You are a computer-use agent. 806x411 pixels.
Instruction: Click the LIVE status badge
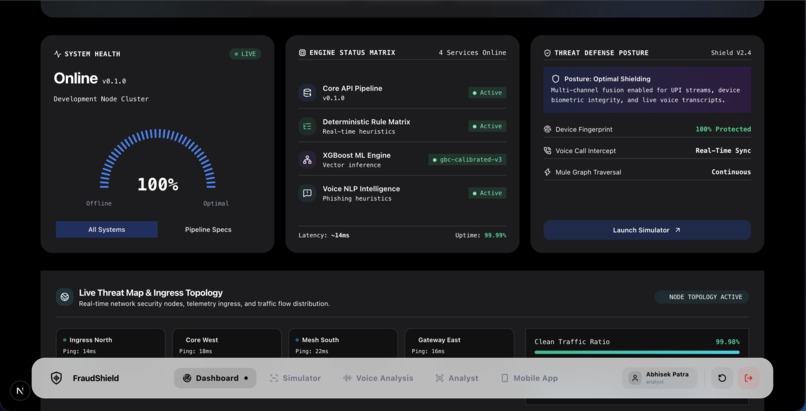pyautogui.click(x=245, y=54)
